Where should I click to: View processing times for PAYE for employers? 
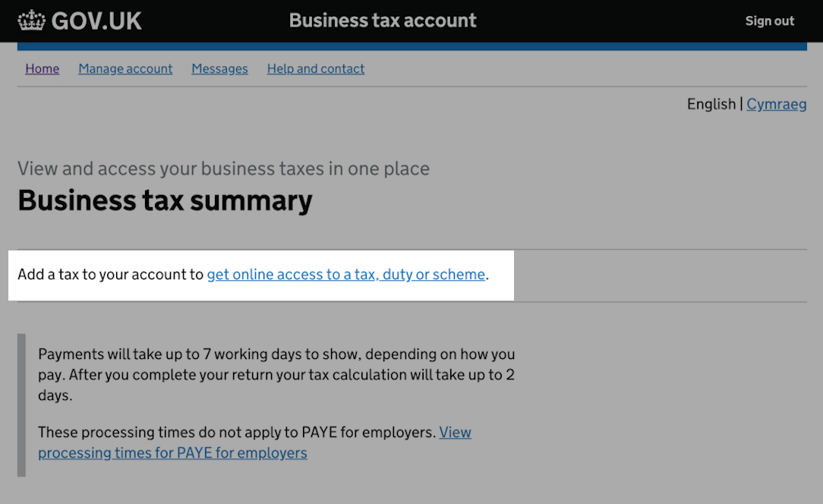point(172,453)
